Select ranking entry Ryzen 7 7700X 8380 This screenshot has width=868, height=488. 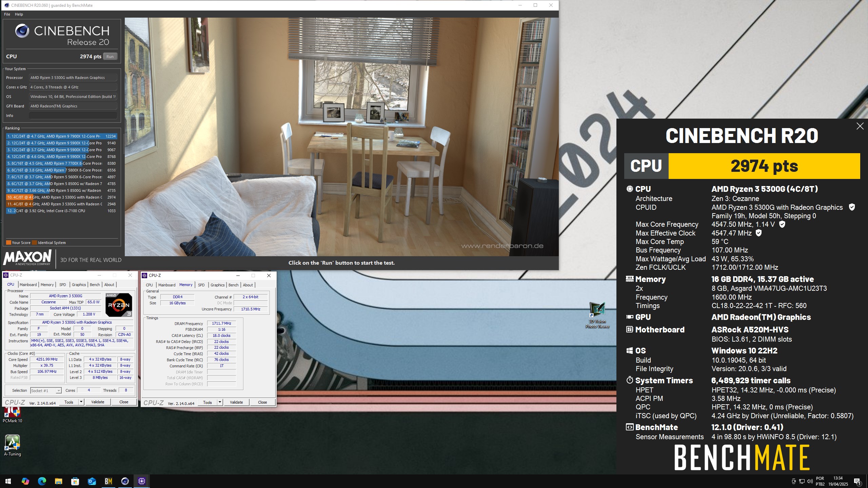tap(61, 163)
